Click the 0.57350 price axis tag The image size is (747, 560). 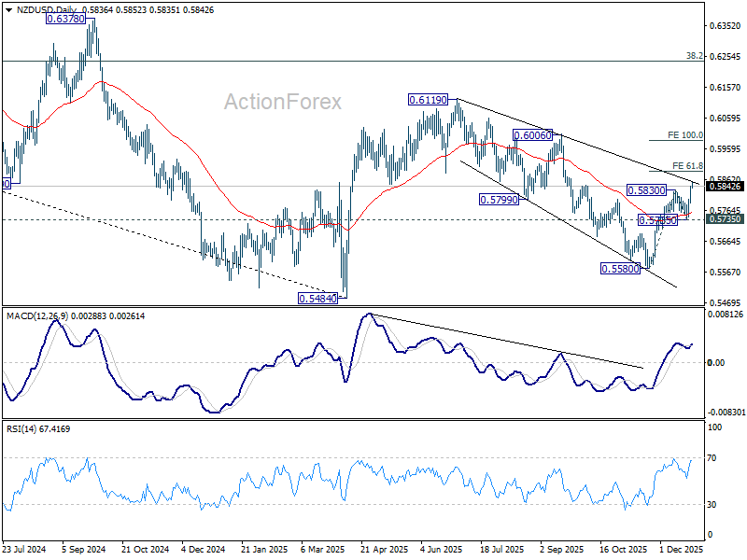(x=726, y=219)
